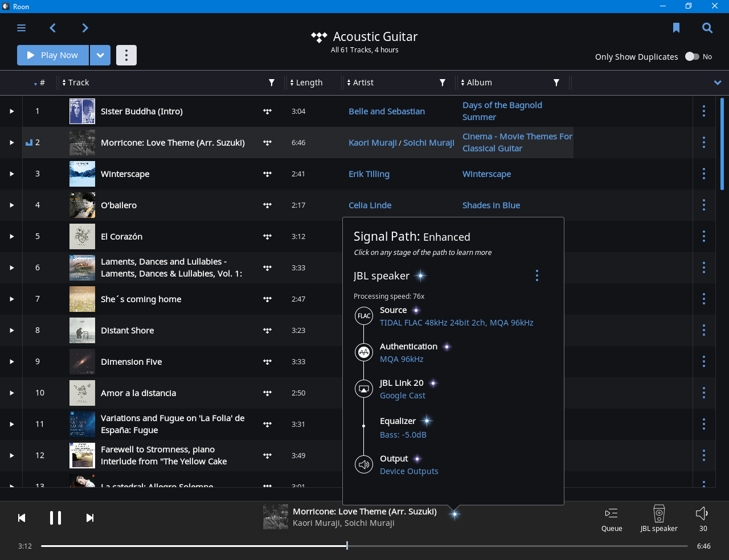729x560 pixels.
Task: Open the Track column filter funnel
Action: pyautogui.click(x=272, y=83)
